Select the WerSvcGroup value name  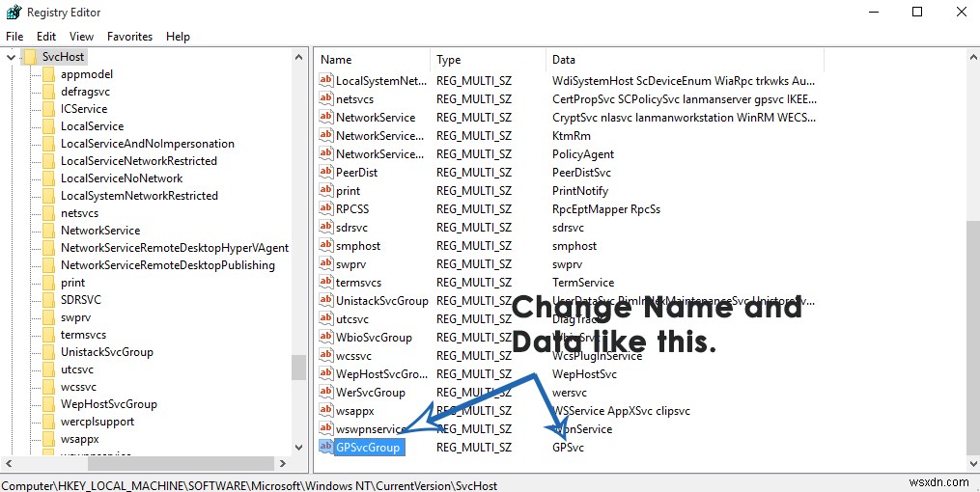pos(371,393)
